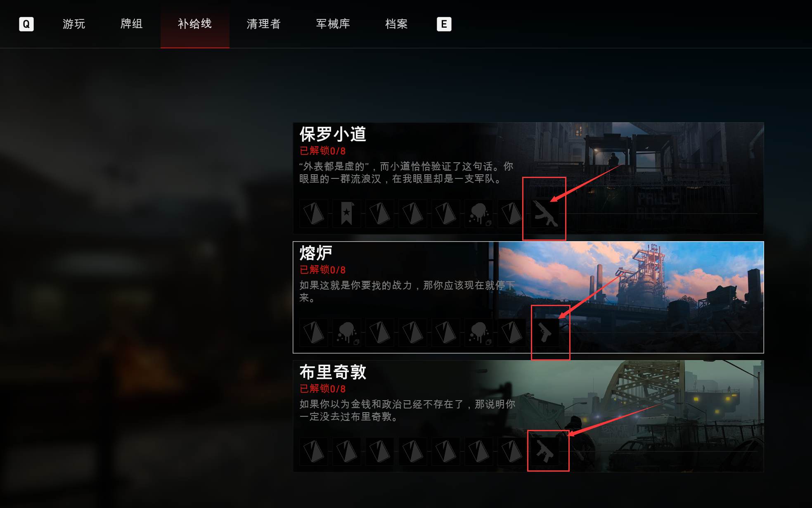Open the 档案 tab
The width and height of the screenshot is (812, 508).
pyautogui.click(x=396, y=24)
